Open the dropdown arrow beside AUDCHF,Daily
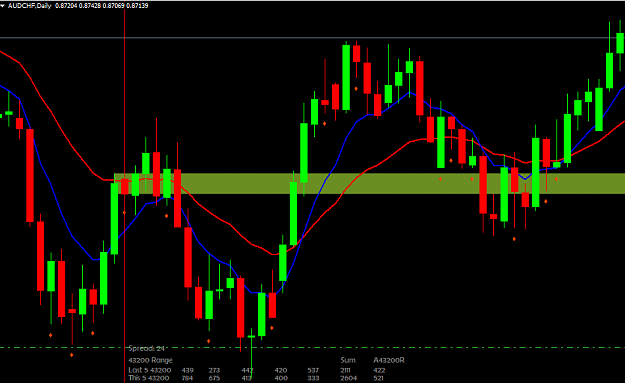The image size is (625, 383). click(2, 6)
